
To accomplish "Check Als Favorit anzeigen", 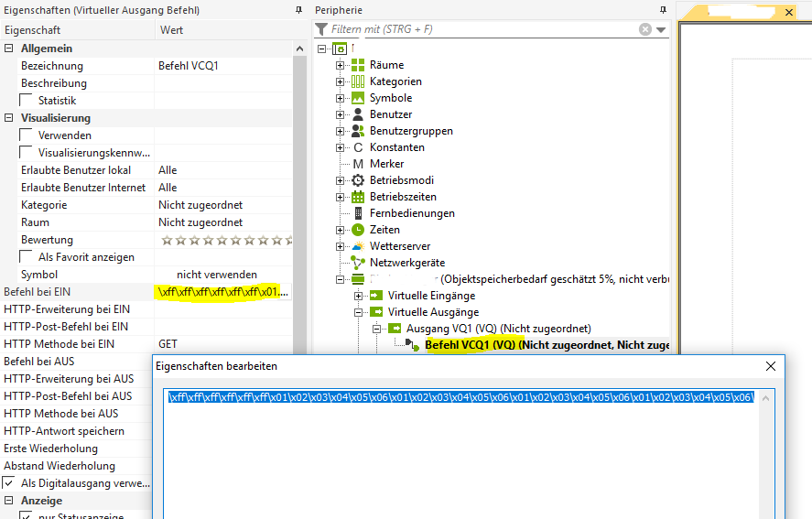I will pos(26,256).
